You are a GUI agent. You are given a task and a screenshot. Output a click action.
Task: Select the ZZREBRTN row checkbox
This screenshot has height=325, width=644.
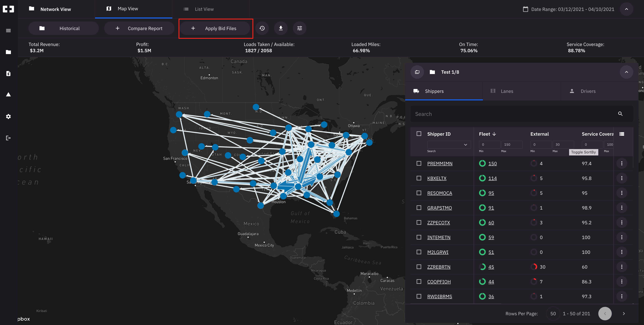(x=419, y=267)
